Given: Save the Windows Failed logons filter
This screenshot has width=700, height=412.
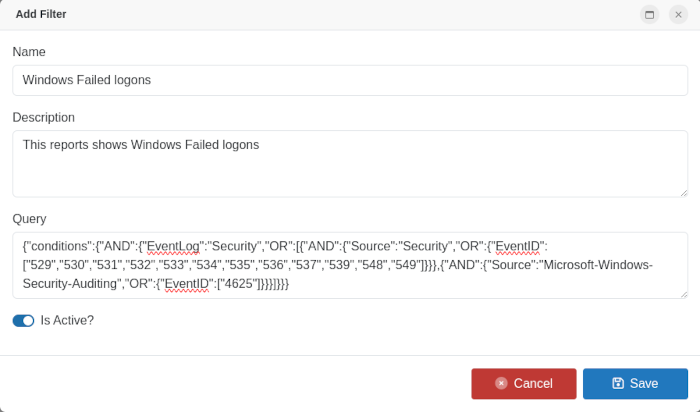Looking at the screenshot, I should (635, 383).
